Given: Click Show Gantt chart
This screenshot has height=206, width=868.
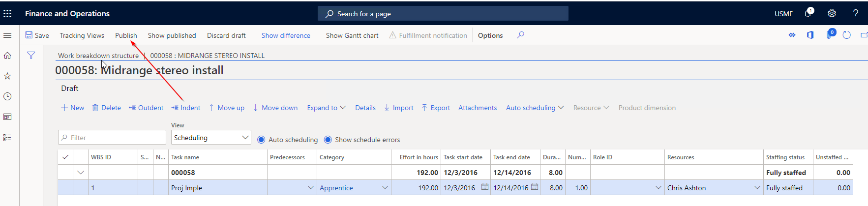Looking at the screenshot, I should pyautogui.click(x=352, y=35).
